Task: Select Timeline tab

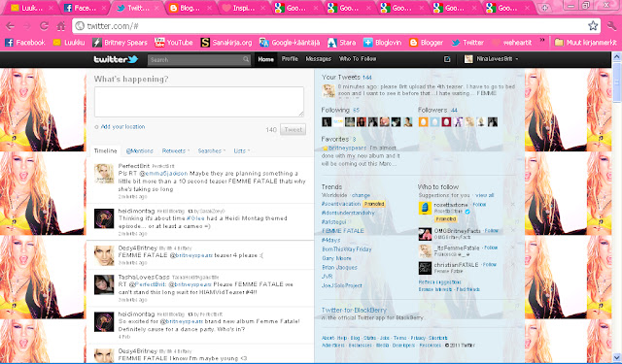Action: (105, 150)
